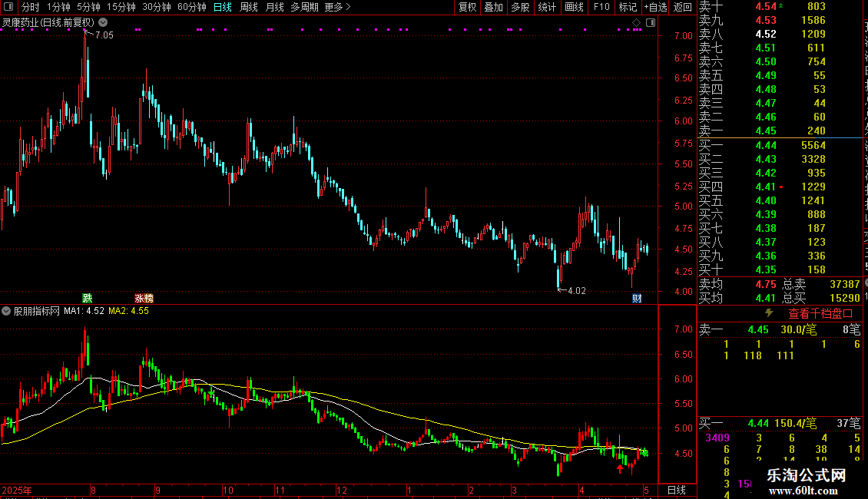Expand 股朋指标网 indicator settings arrow

6,311
